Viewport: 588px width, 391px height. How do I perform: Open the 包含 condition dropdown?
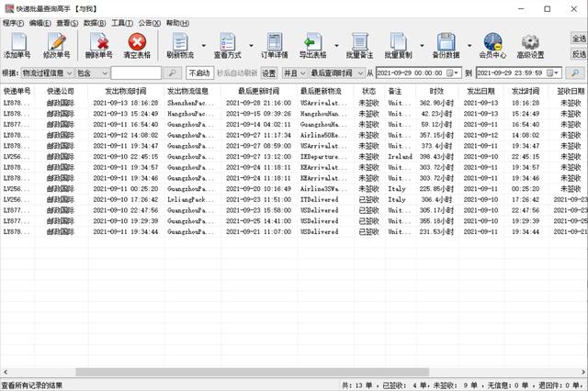[x=93, y=73]
